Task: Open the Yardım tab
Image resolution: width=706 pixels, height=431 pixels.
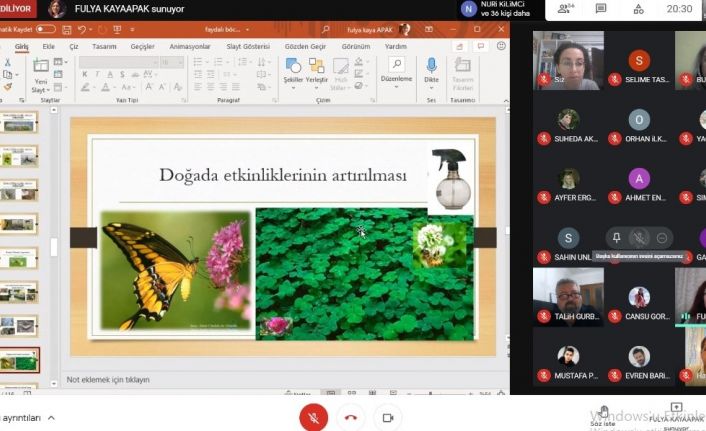Action: pyautogui.click(x=395, y=46)
